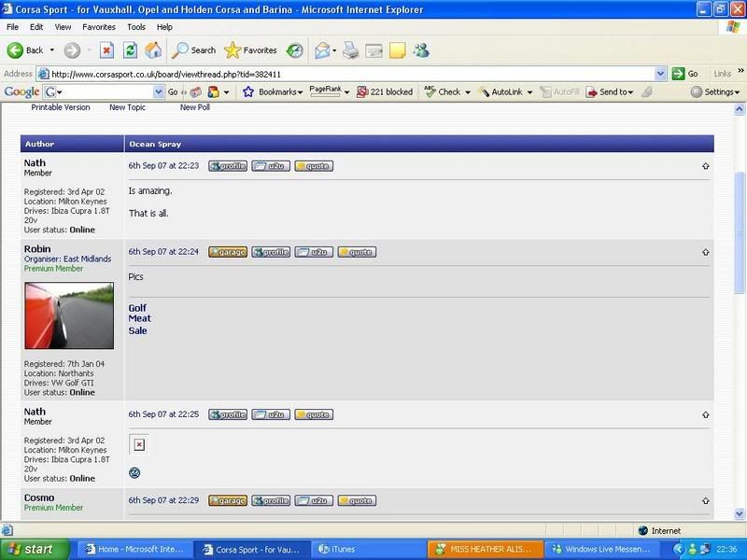Jump to top arrow on Robin's post

[x=705, y=252]
